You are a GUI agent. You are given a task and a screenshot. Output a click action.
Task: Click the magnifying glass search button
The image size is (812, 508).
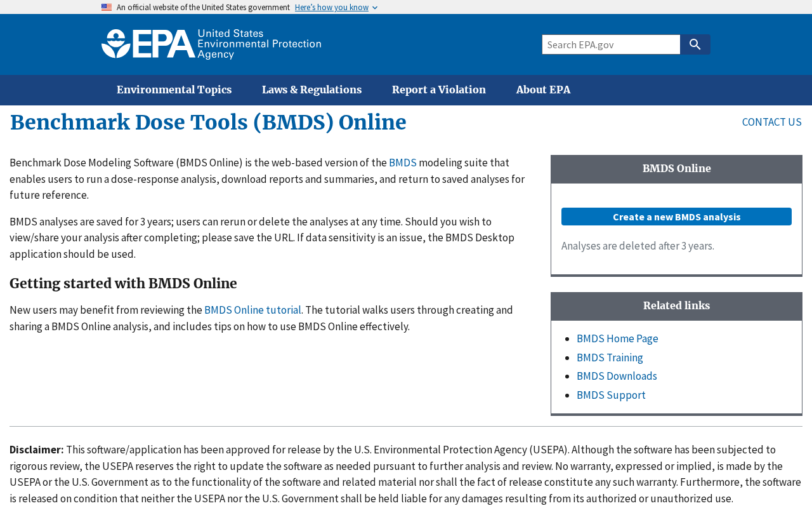(x=695, y=44)
